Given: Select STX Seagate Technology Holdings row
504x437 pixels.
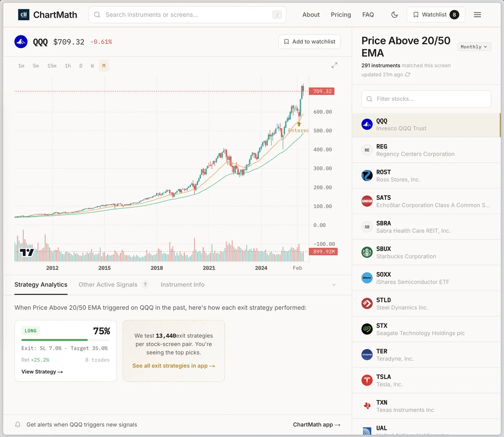Looking at the screenshot, I should click(x=426, y=329).
